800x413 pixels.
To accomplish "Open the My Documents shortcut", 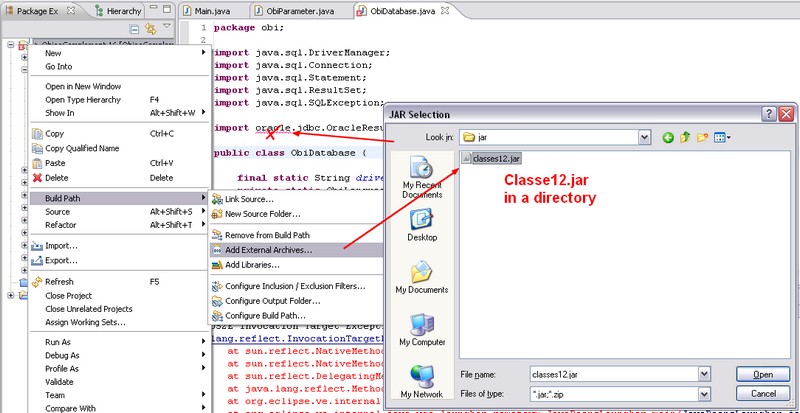I will [x=421, y=279].
